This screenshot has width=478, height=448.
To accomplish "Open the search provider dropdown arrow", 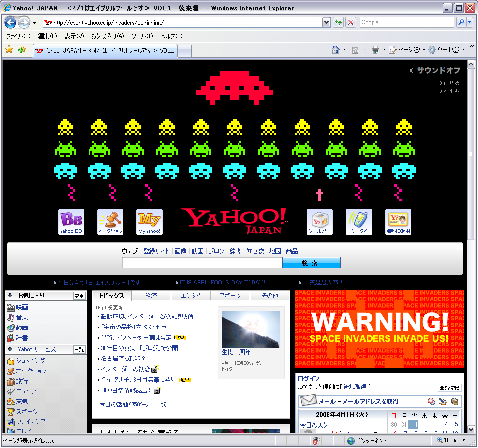I will [470, 22].
